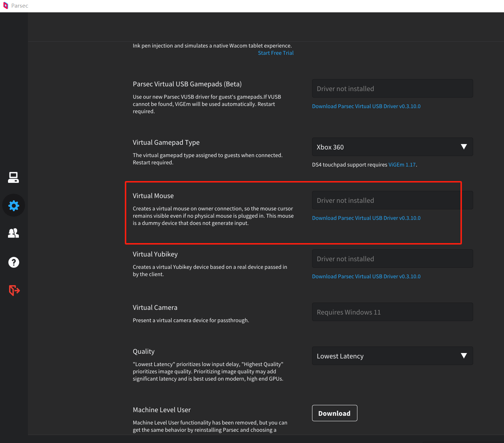
Task: Click Driver not installed field for Virtual Mouse
Action: click(x=392, y=200)
